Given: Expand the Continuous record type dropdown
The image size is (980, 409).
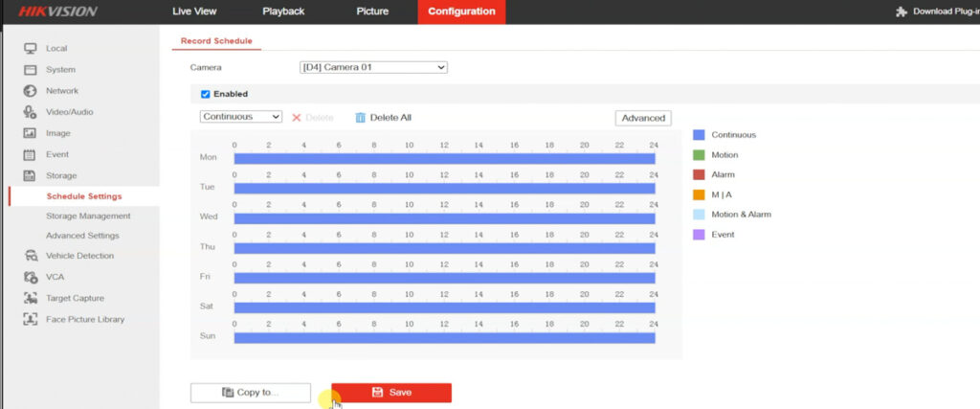Looking at the screenshot, I should pos(241,117).
